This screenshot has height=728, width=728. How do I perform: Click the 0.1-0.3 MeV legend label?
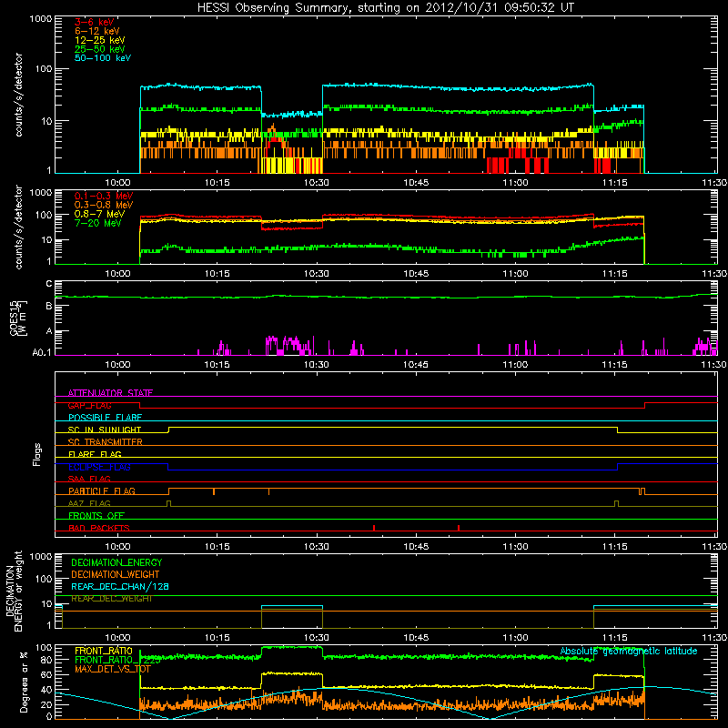click(x=104, y=196)
